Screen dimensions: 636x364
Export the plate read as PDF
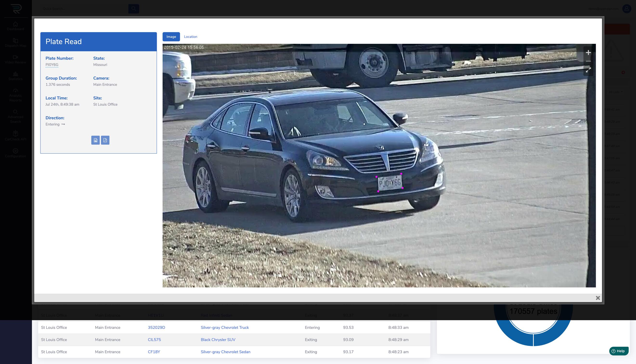(105, 140)
